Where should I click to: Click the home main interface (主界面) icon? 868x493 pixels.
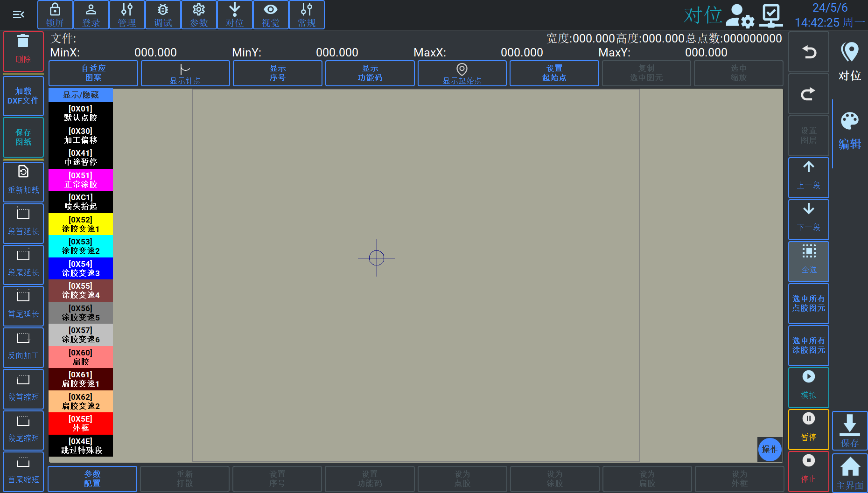(850, 468)
